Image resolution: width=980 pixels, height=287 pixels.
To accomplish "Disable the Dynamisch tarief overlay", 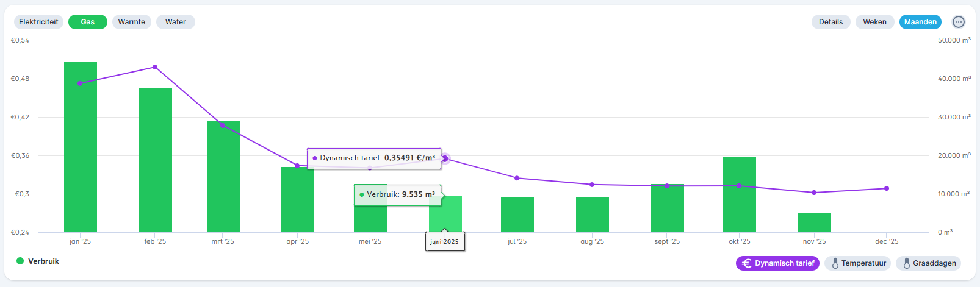I will tap(777, 263).
